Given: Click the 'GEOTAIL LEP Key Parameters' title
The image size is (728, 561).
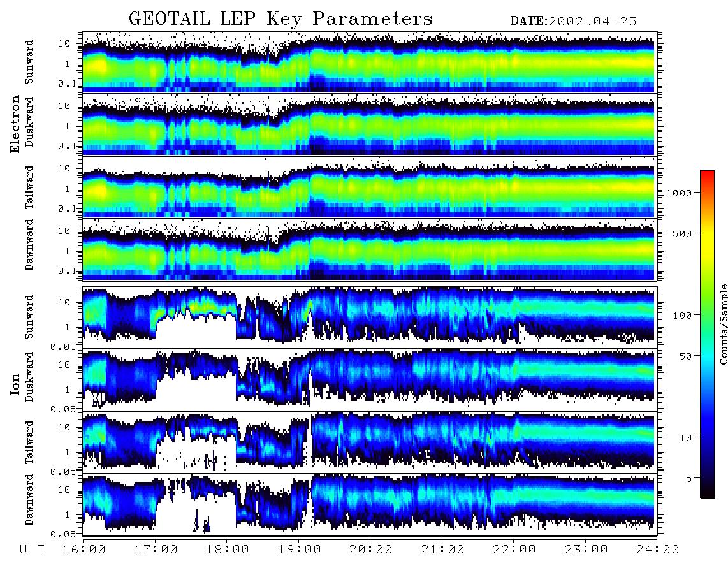Looking at the screenshot, I should 280,19.
